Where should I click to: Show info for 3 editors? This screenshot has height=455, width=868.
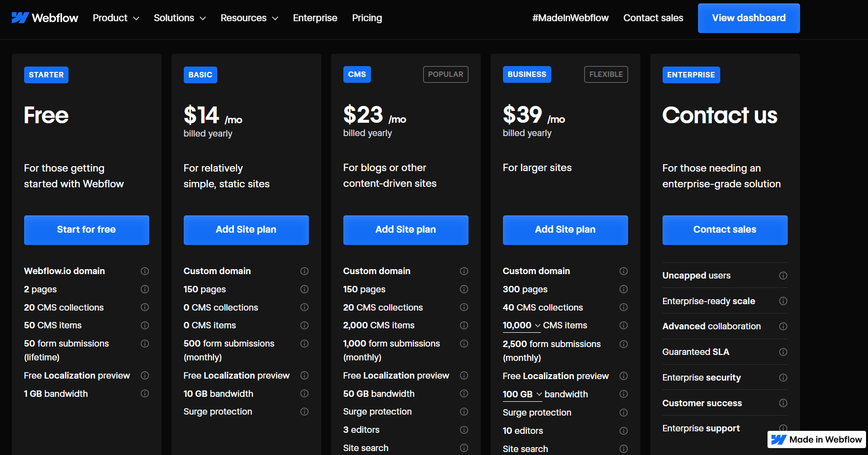coord(464,430)
